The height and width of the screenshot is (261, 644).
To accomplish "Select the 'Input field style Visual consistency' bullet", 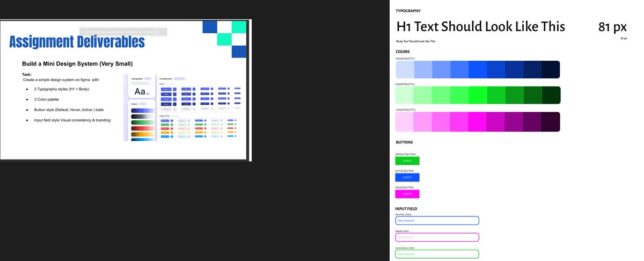I will point(72,120).
